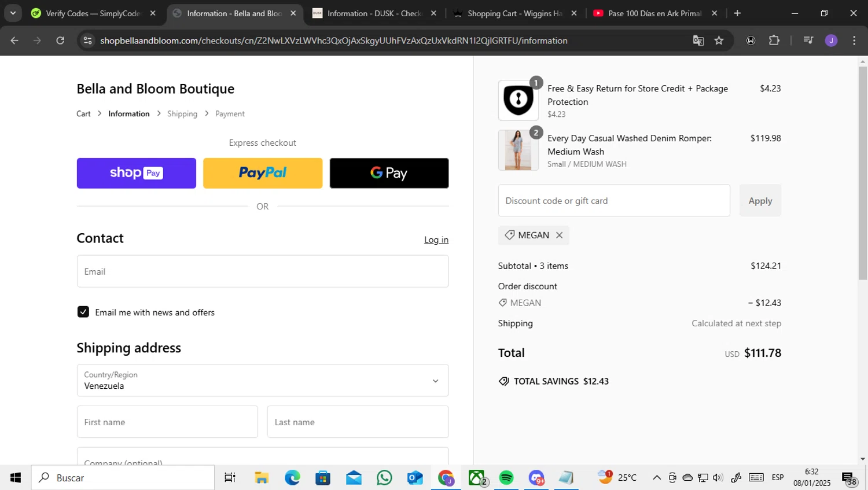
Task: Open the Mail app from taskbar
Action: pyautogui.click(x=354, y=478)
